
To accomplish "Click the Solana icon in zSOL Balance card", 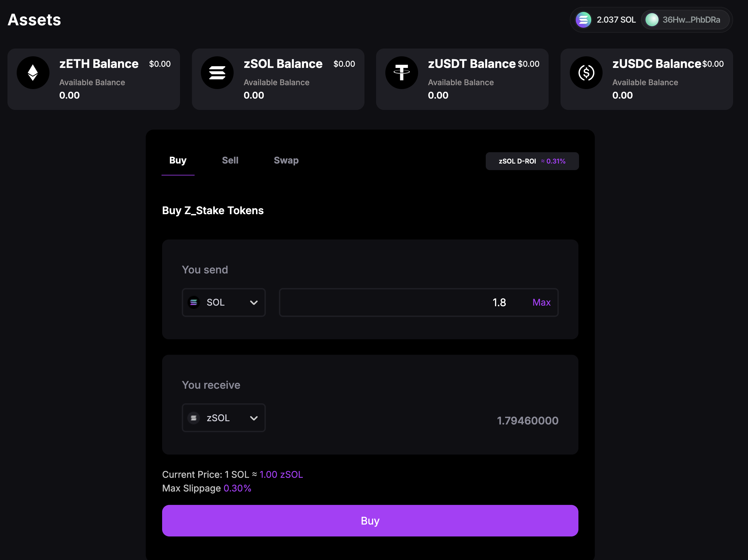I will (x=217, y=73).
